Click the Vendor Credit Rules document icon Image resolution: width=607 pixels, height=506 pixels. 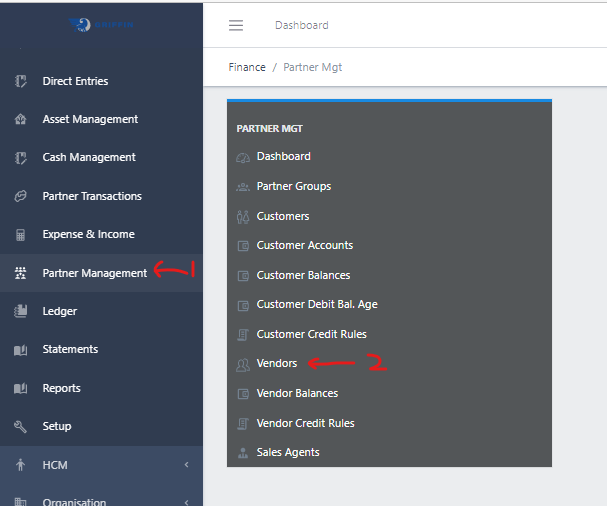tap(243, 424)
